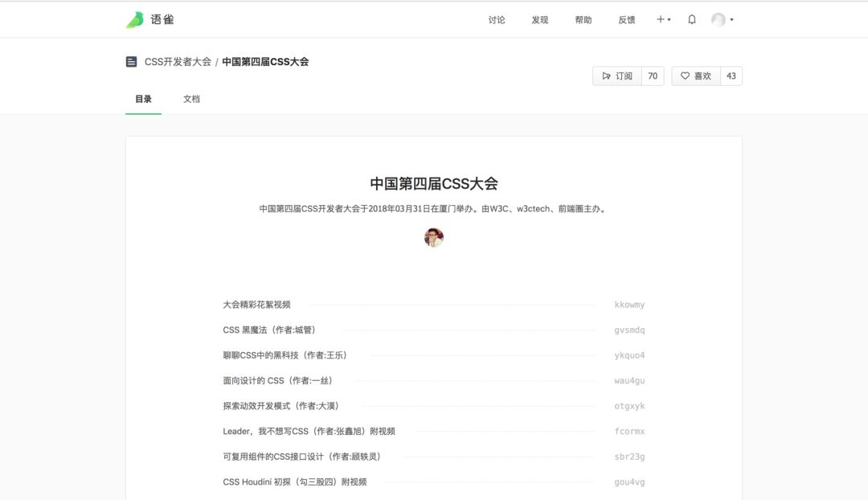
Task: Open the 讨论 navigation item
Action: click(497, 20)
